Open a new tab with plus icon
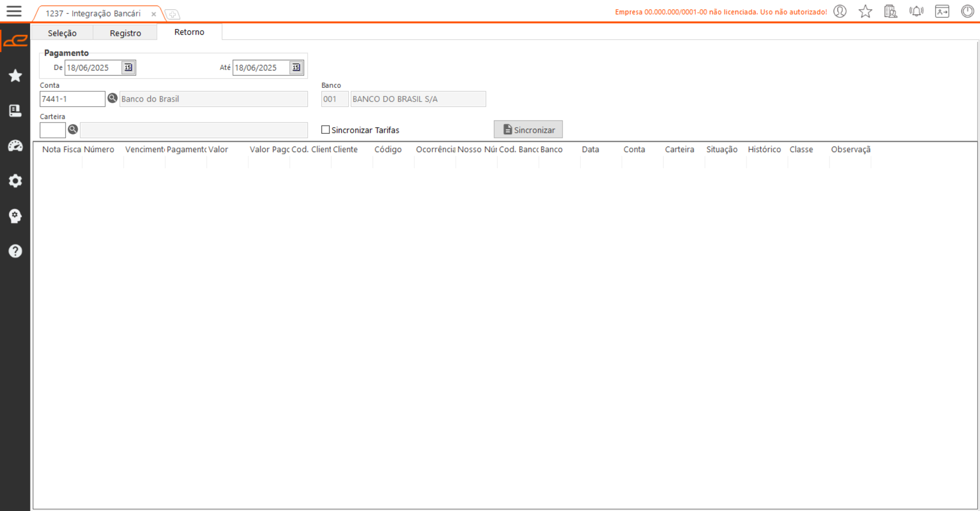Image resolution: width=980 pixels, height=511 pixels. click(173, 14)
